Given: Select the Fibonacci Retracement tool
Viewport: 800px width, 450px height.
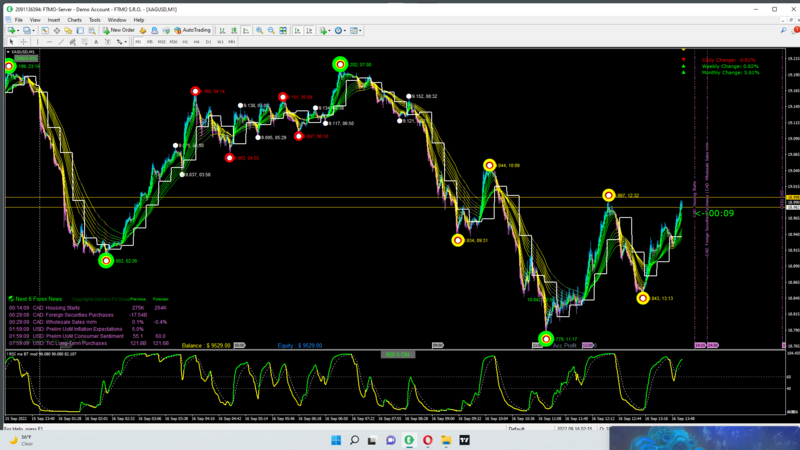Looking at the screenshot, I should (x=84, y=42).
